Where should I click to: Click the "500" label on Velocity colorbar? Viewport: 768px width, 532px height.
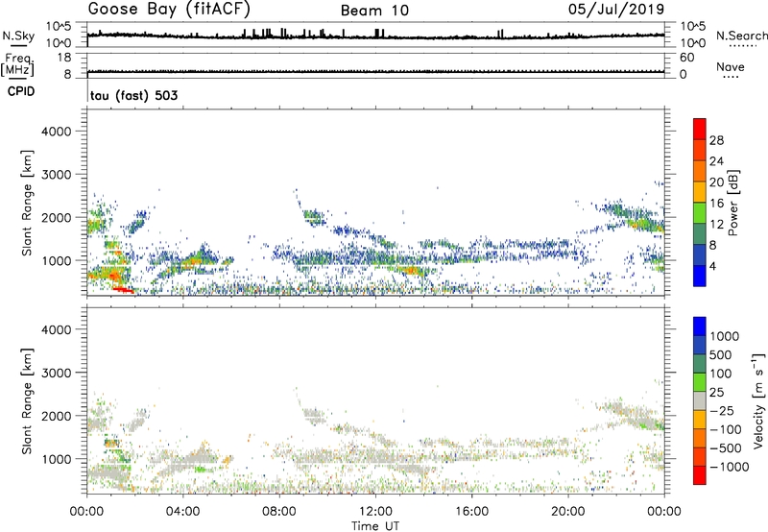721,355
